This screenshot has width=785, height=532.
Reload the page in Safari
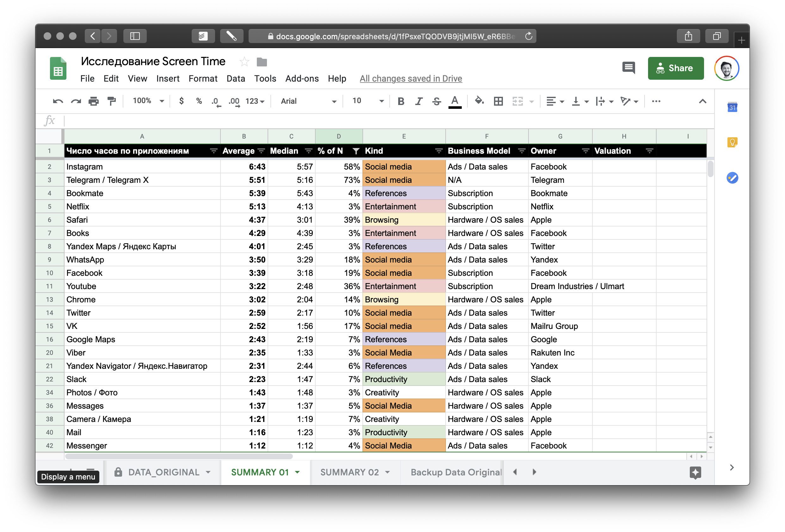pyautogui.click(x=528, y=36)
